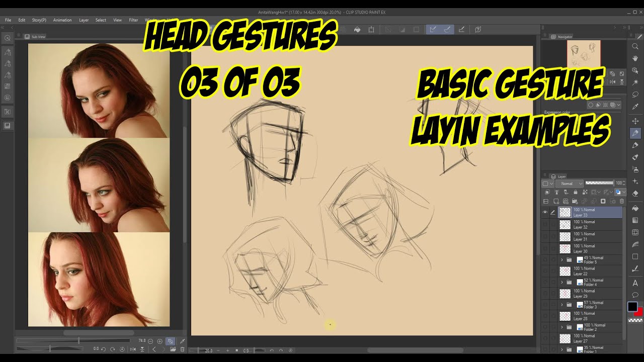Select the Blend feather tool

(635, 244)
